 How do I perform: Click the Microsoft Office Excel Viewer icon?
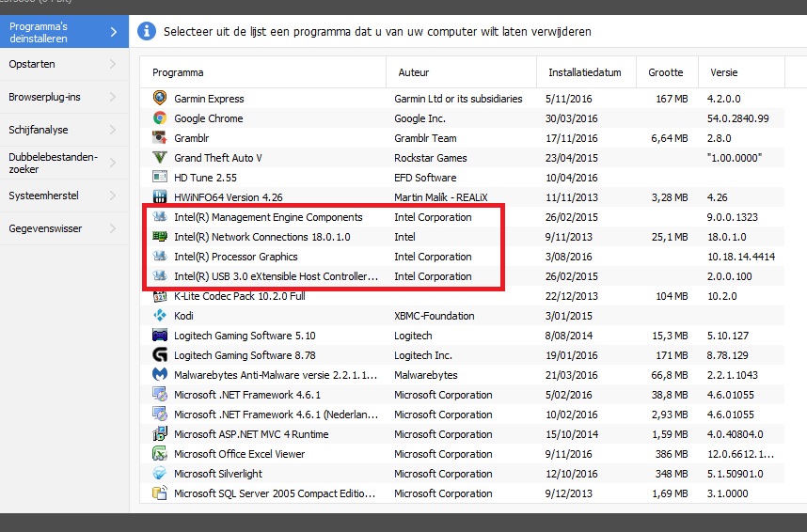click(160, 454)
